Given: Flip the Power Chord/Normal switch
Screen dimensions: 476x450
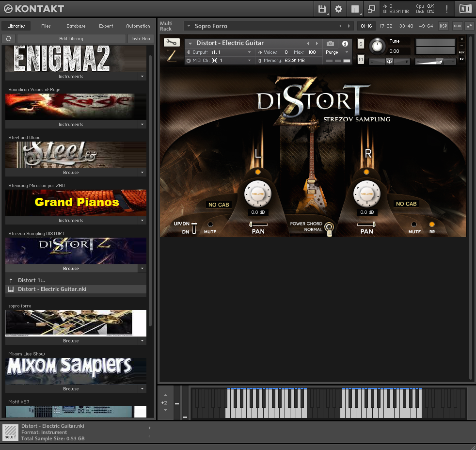Looking at the screenshot, I should point(329,229).
